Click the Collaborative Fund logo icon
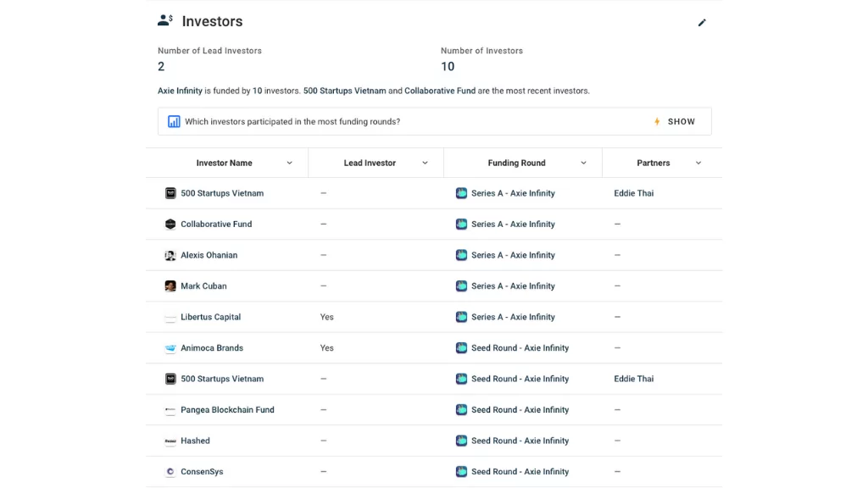The image size is (868, 488). pyautogui.click(x=170, y=224)
